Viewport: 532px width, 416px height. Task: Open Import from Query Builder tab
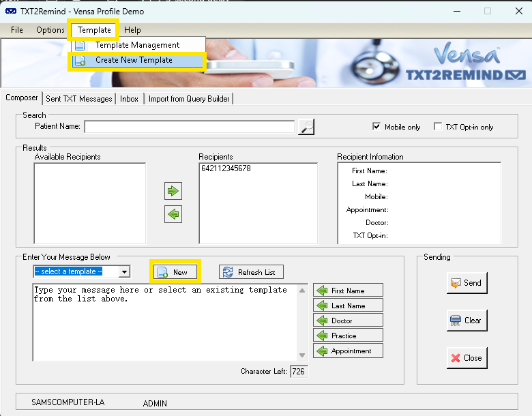pyautogui.click(x=189, y=99)
